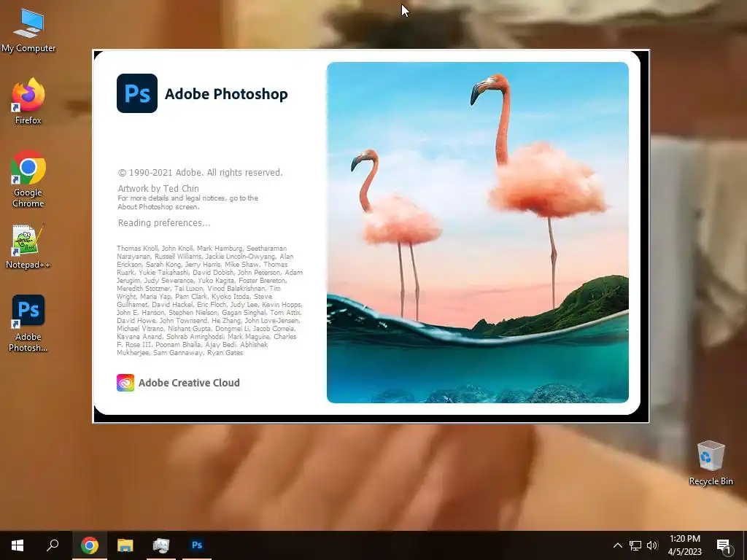
Task: Select the Google Chrome desktop shortcut
Action: 28,179
